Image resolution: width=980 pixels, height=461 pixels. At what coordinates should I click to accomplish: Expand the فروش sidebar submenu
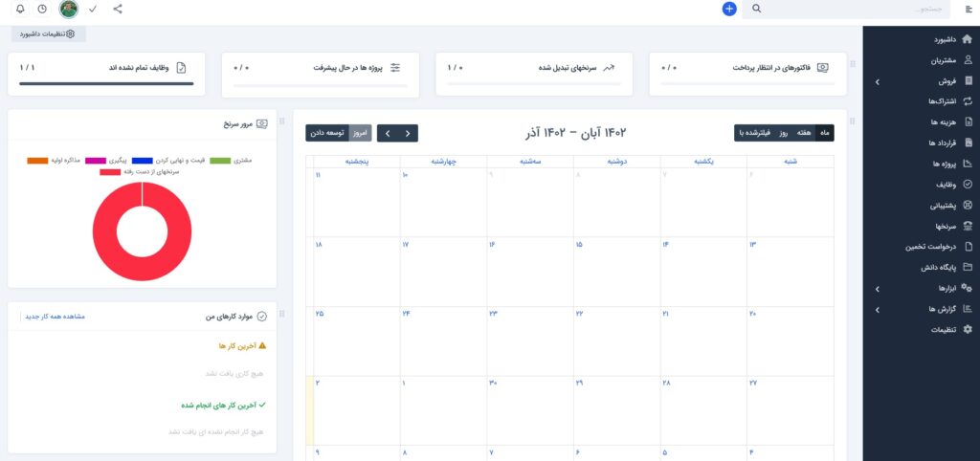[x=878, y=83]
